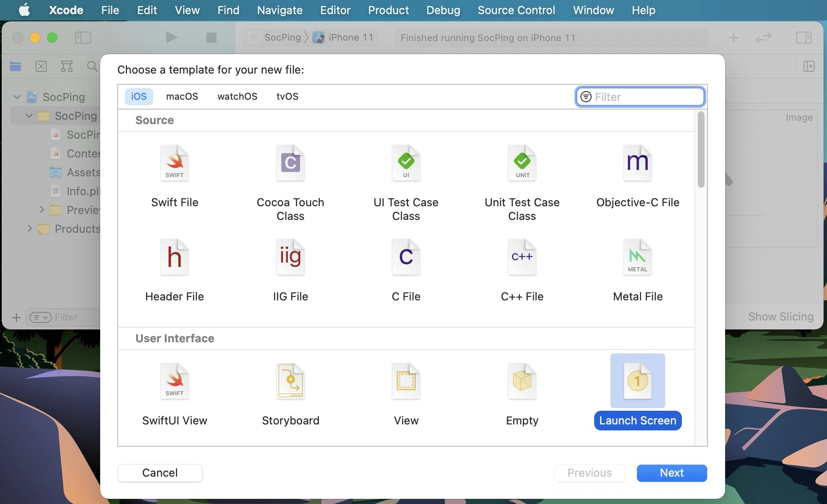The height and width of the screenshot is (504, 827).
Task: Pick the IIG File template
Action: (x=290, y=270)
